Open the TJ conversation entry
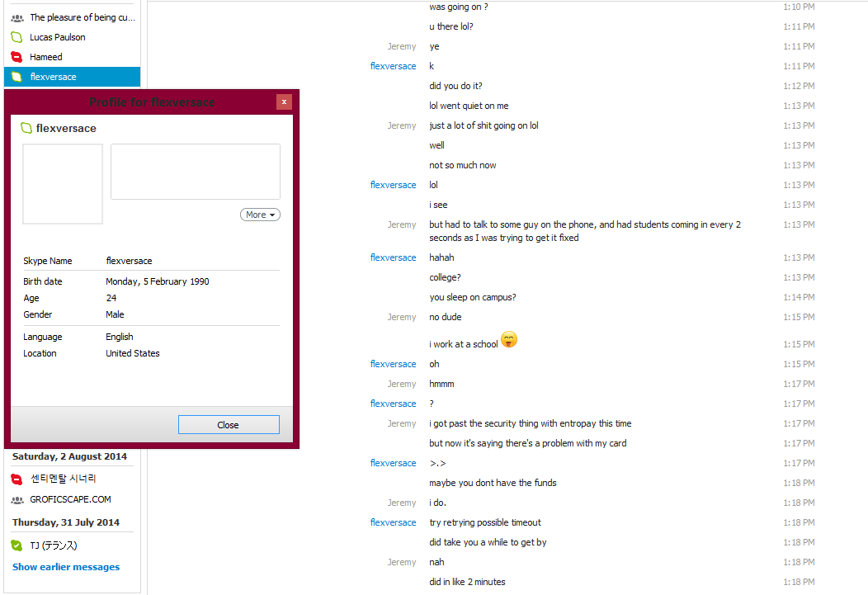 pos(72,545)
